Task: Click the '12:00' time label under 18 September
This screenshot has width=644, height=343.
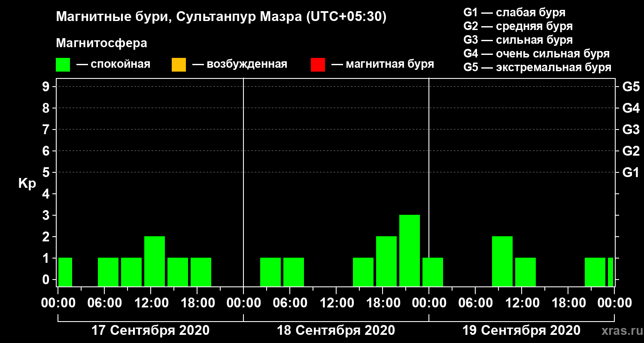Action: point(336,303)
